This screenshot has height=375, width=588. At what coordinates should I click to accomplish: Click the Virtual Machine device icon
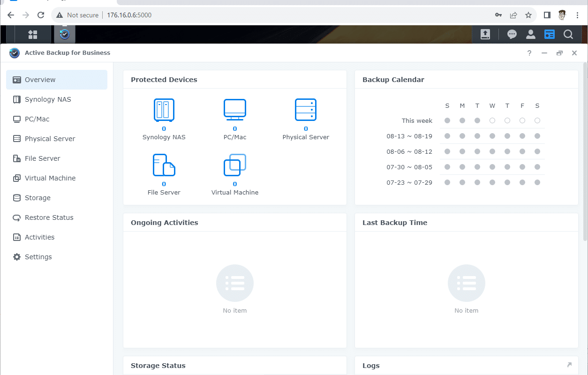click(235, 165)
